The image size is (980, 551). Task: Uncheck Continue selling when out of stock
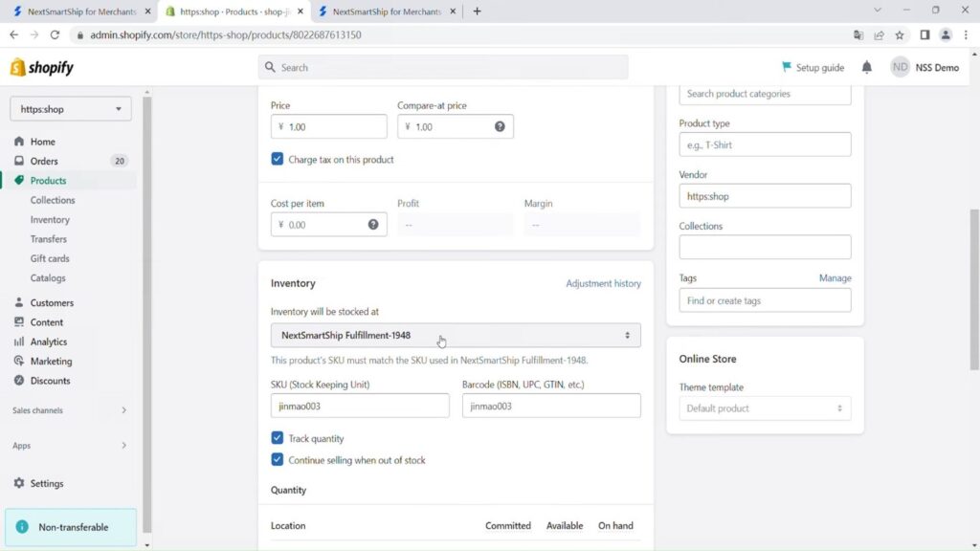[278, 459]
